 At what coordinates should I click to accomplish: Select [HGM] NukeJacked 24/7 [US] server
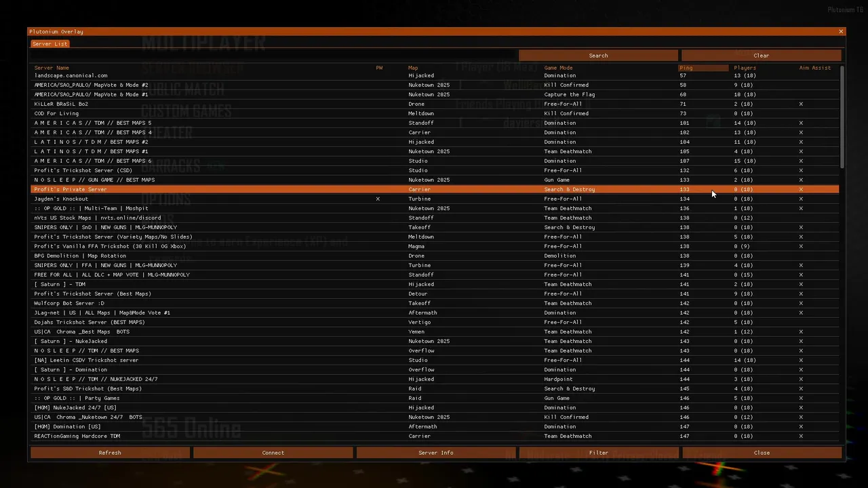435,407
